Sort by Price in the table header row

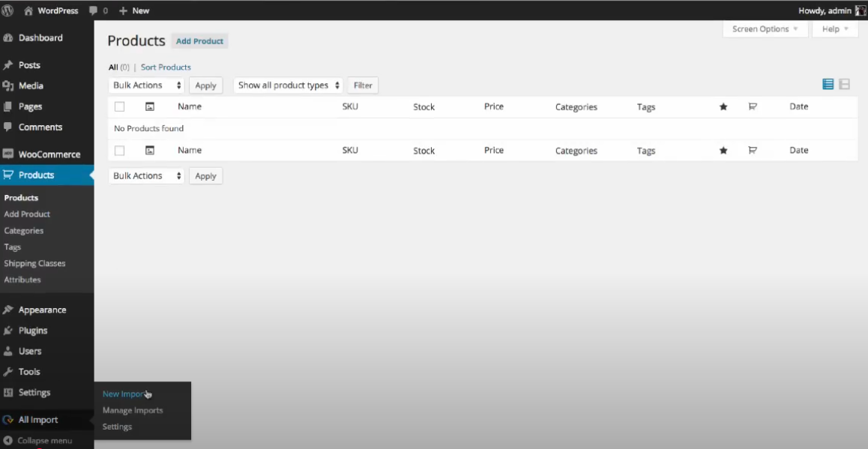click(494, 107)
